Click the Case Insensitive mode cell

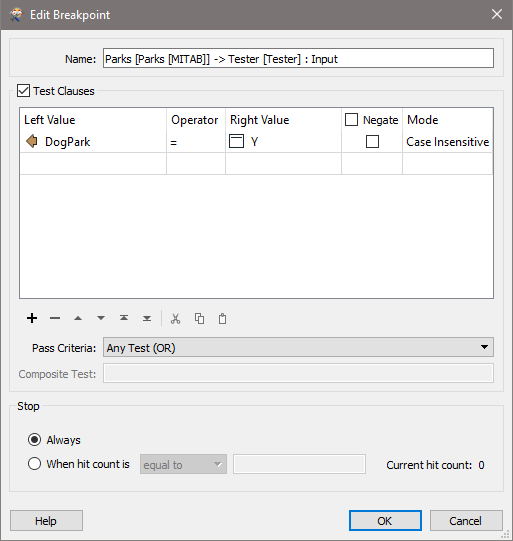447,142
